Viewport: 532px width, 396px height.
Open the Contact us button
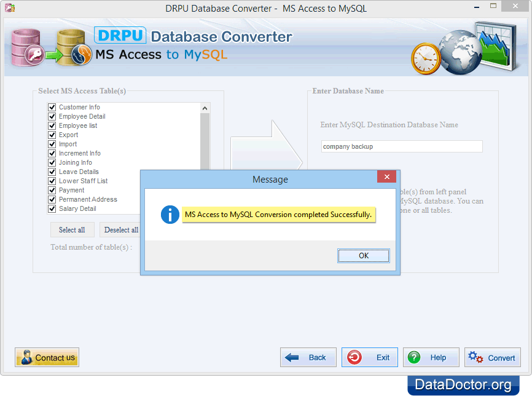click(47, 357)
